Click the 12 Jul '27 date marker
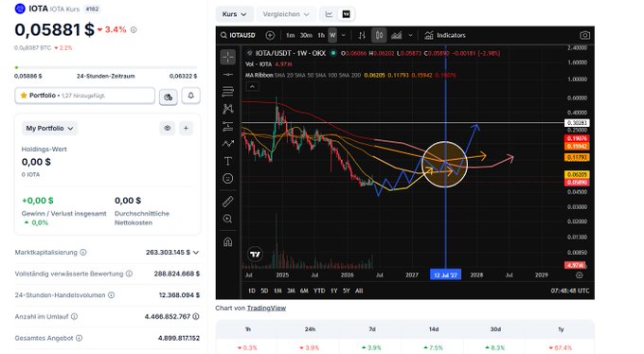This screenshot has height=354, width=644. (445, 274)
